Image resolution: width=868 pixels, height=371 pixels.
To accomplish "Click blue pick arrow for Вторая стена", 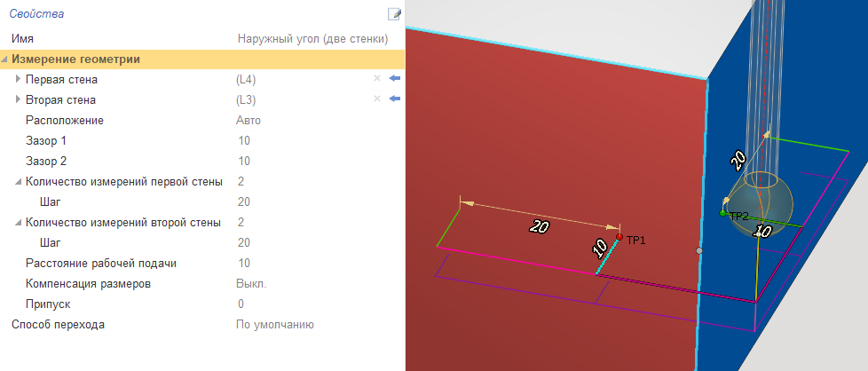I will [x=395, y=99].
